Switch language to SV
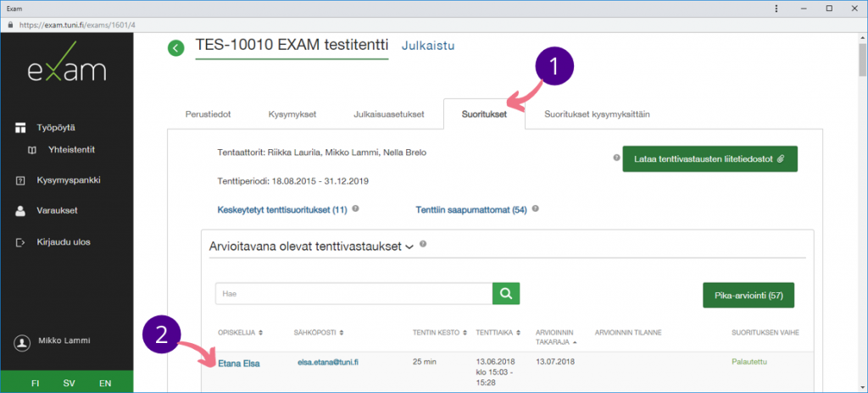868x393 pixels. [x=70, y=383]
